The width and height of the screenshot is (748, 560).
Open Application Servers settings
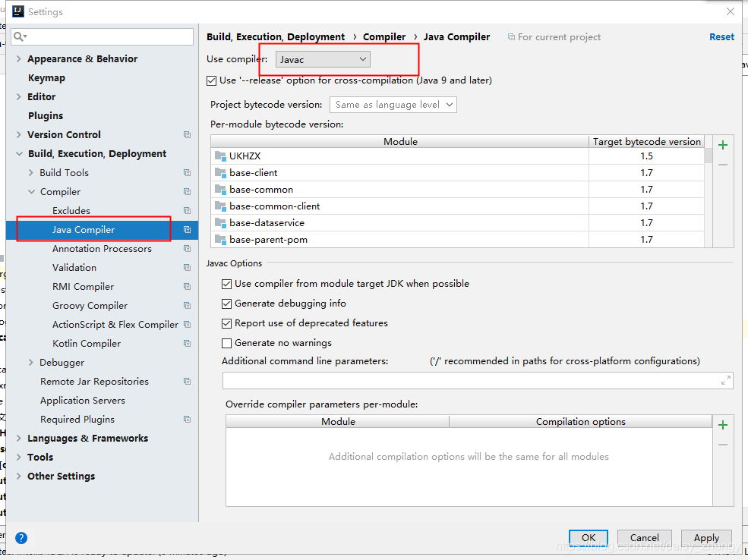pos(83,401)
